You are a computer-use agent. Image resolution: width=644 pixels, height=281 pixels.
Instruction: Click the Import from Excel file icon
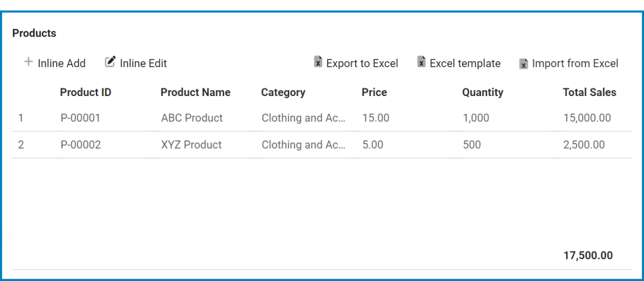tap(524, 63)
